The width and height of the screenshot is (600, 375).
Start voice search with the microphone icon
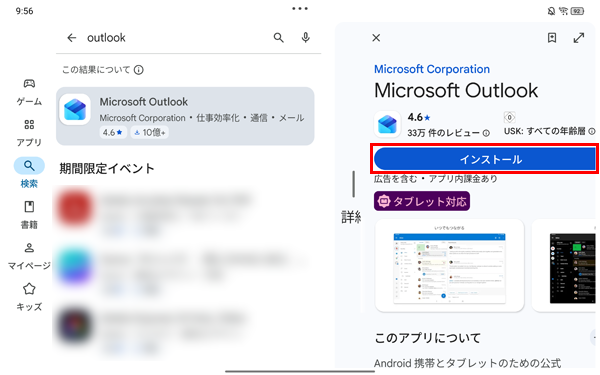305,38
